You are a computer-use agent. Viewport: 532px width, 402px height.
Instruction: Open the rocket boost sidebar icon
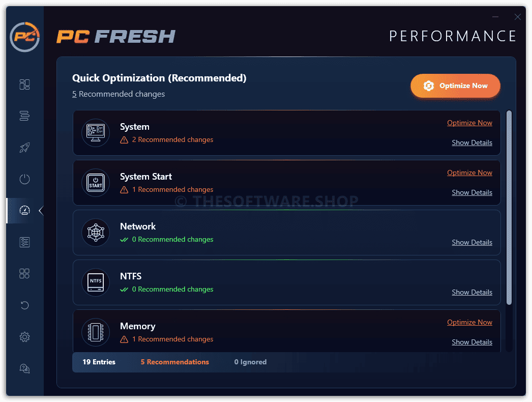24,148
